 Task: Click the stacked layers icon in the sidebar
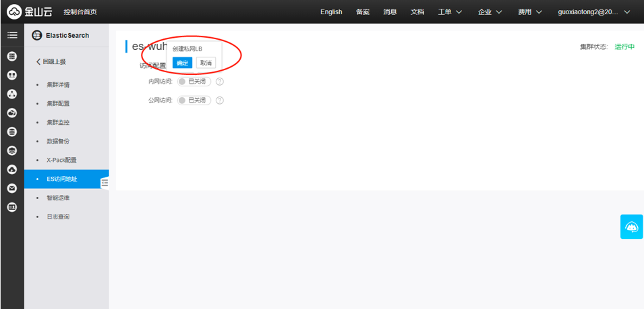click(12, 151)
